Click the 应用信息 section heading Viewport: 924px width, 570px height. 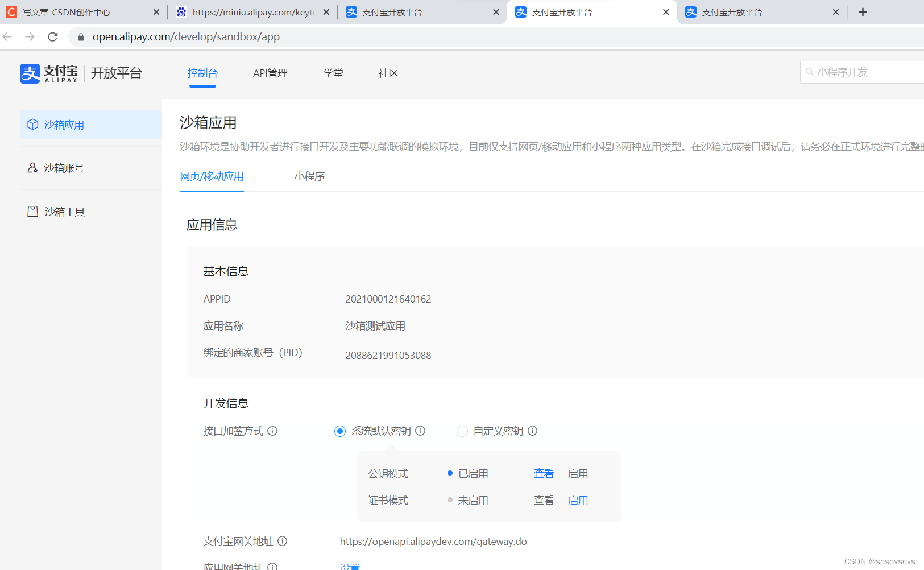tap(212, 225)
